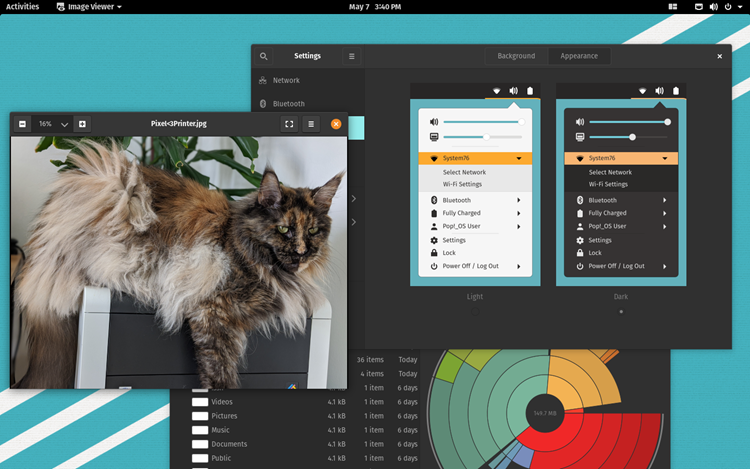Open the Image Viewer hamburger menu
This screenshot has width=750, height=469.
coord(311,124)
